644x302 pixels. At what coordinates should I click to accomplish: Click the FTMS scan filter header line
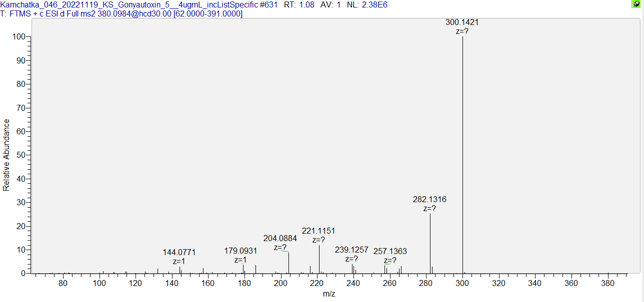point(122,13)
